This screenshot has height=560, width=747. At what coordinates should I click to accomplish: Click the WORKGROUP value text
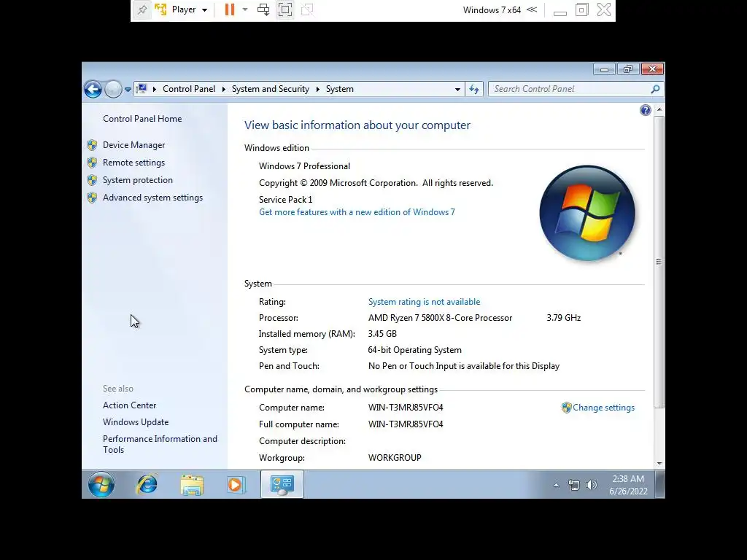(x=395, y=458)
